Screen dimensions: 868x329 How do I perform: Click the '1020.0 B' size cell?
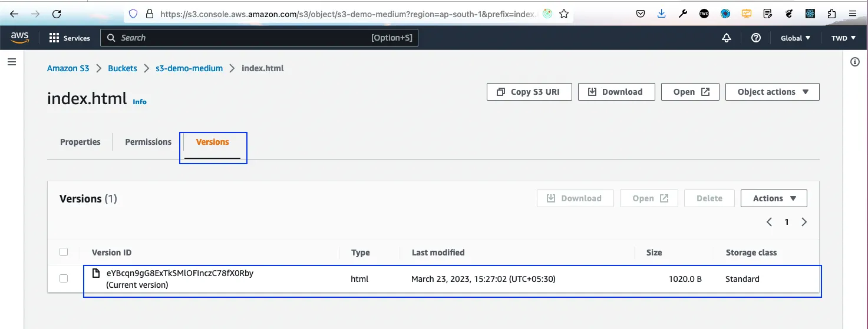click(685, 279)
